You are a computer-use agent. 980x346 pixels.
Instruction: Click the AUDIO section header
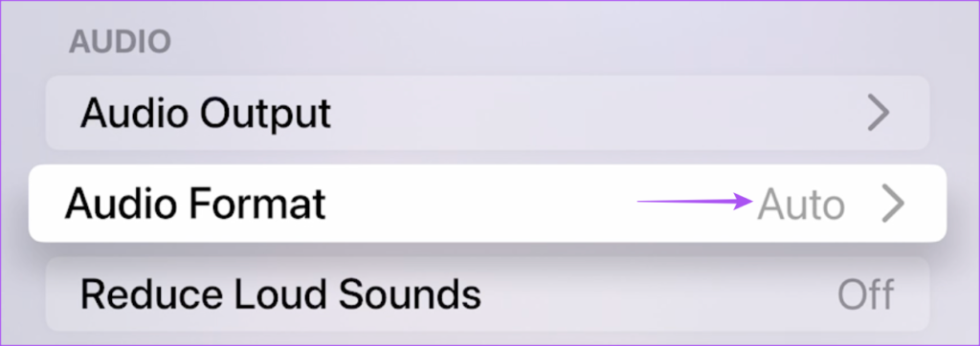120,41
